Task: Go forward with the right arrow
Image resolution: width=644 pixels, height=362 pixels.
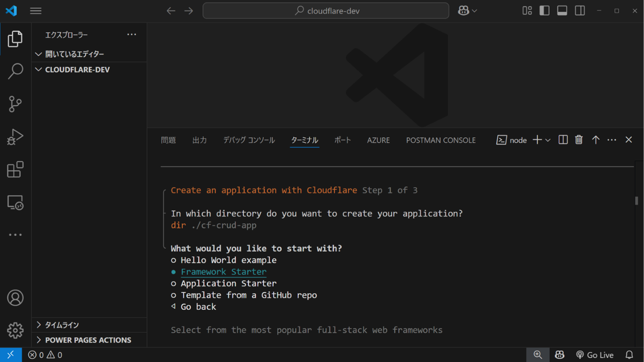Action: [x=189, y=11]
